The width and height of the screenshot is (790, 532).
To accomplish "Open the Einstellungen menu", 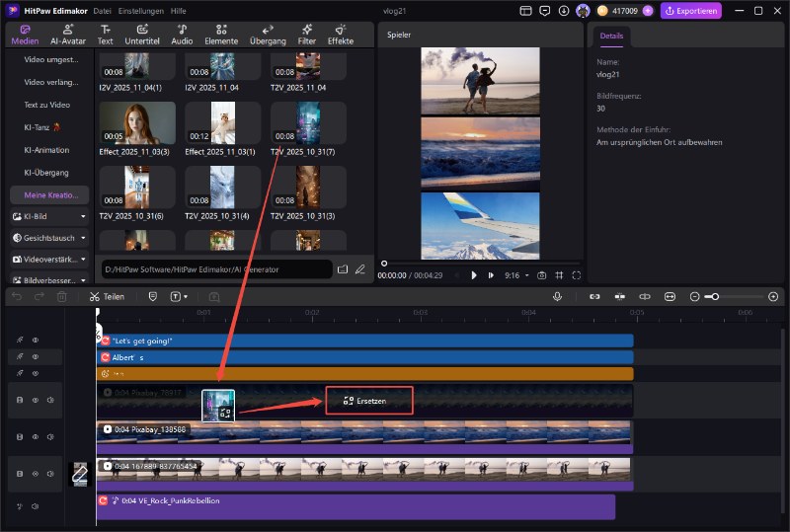I will [141, 11].
